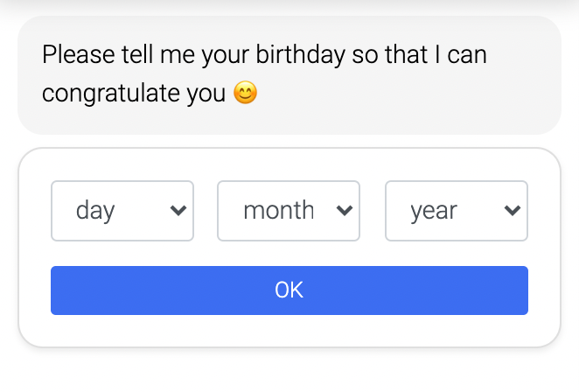Click the word "congratulate" in the message

pyautogui.click(x=110, y=94)
